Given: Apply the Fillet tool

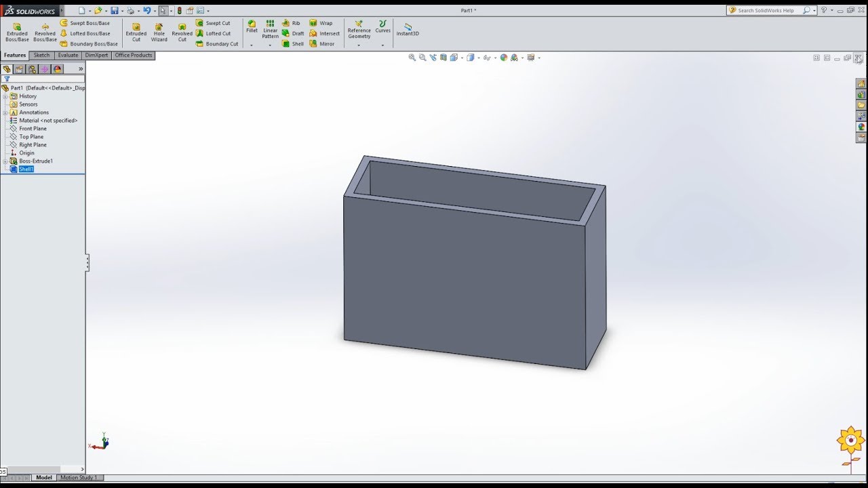Looking at the screenshot, I should (x=252, y=26).
